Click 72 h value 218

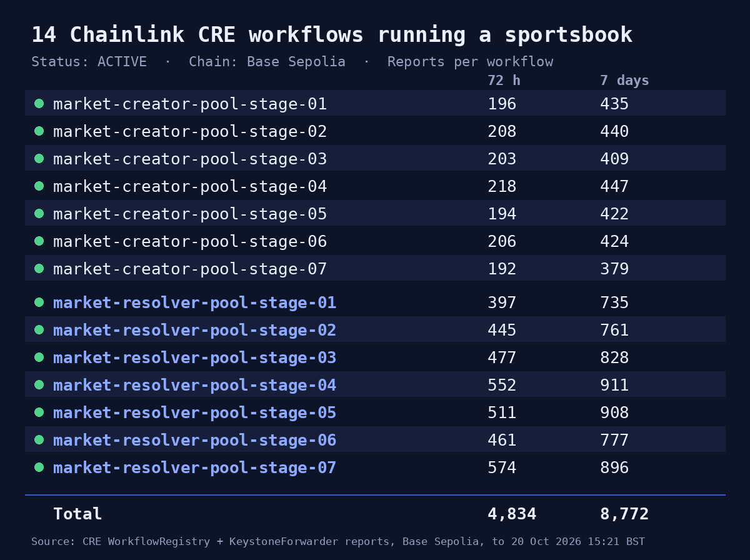(502, 187)
